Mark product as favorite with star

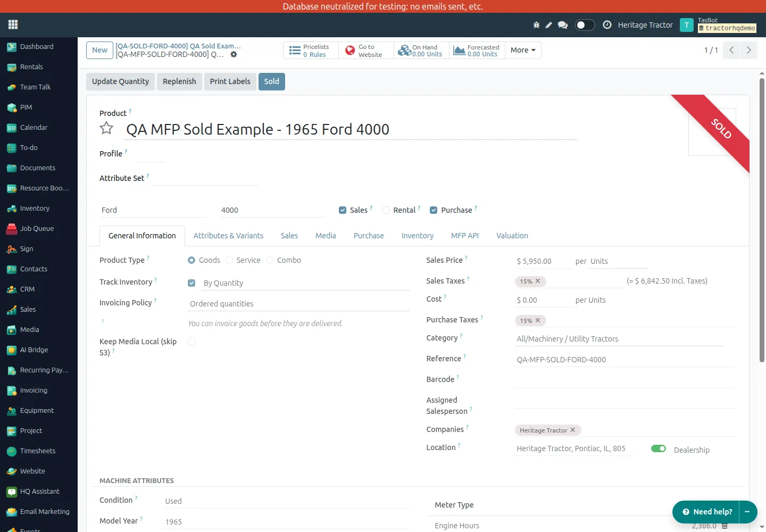(x=106, y=128)
